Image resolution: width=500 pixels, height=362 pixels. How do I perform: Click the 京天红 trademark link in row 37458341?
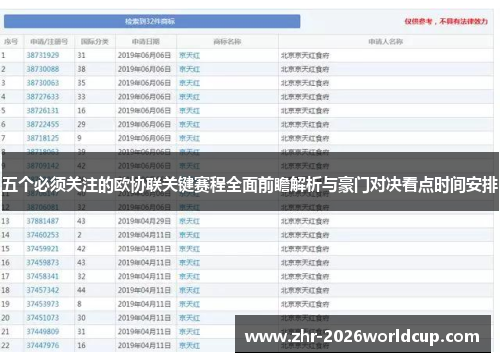(x=189, y=277)
